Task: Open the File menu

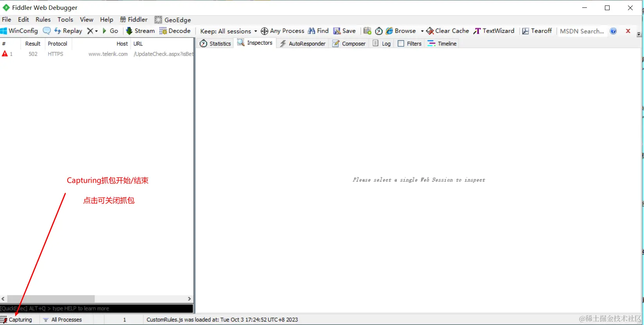Action: pyautogui.click(x=7, y=20)
